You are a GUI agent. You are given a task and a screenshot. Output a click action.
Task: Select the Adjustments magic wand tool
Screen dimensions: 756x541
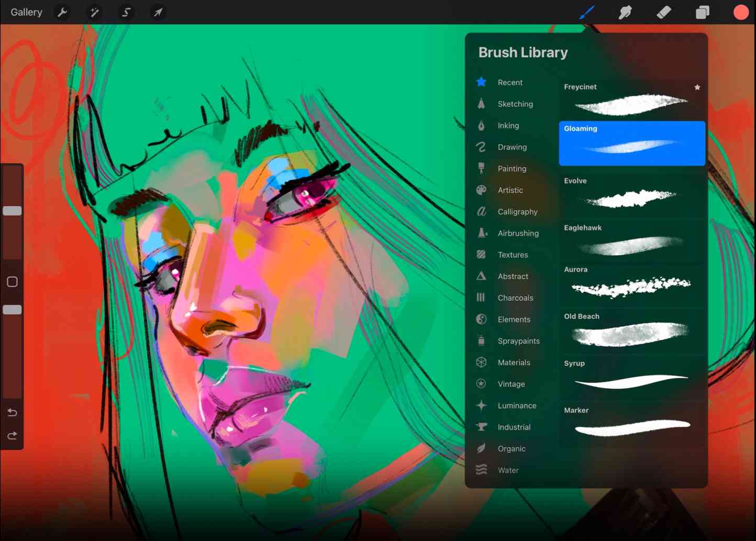click(x=94, y=12)
